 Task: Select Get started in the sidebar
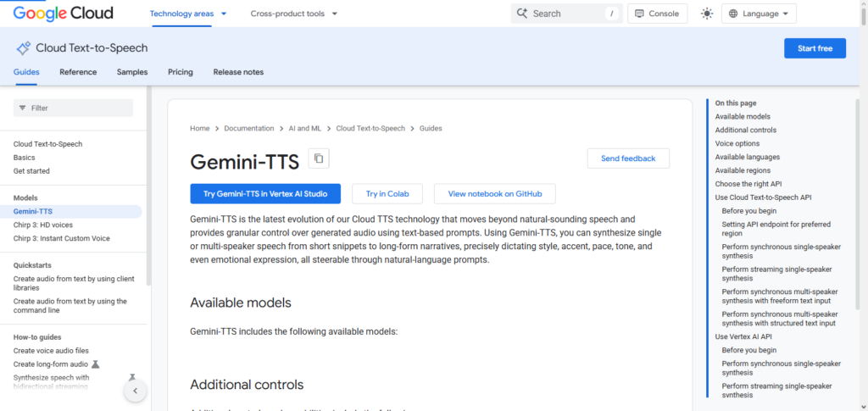pyautogui.click(x=31, y=171)
